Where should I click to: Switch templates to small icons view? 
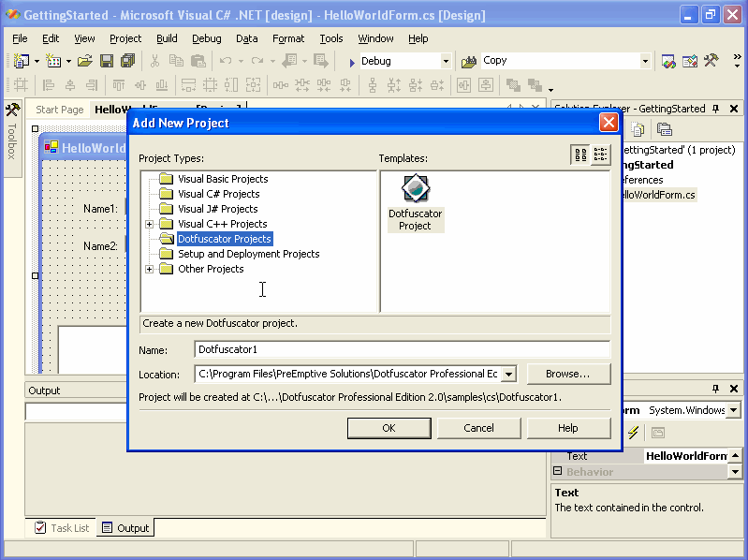(600, 155)
